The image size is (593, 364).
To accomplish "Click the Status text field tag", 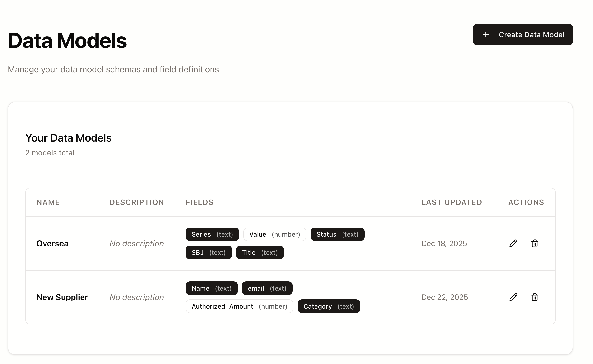I will tap(337, 234).
